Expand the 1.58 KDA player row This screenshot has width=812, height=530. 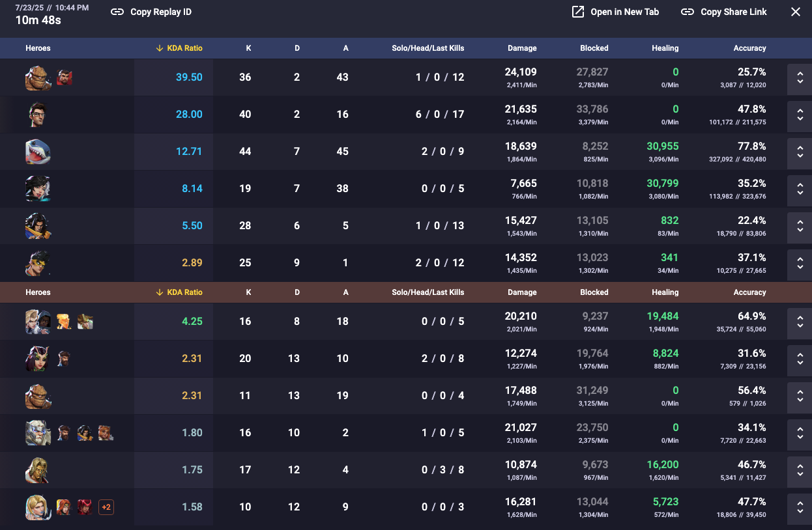click(x=800, y=507)
